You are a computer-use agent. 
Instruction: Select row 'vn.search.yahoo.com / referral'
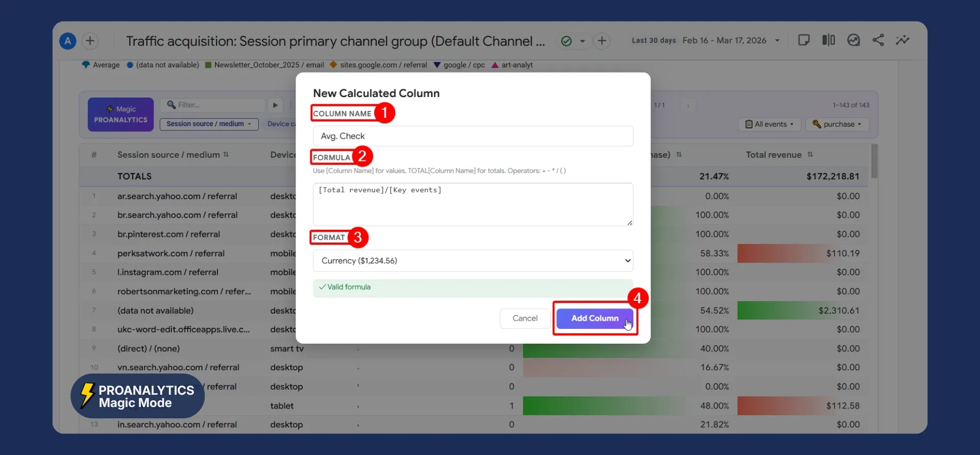pyautogui.click(x=178, y=368)
